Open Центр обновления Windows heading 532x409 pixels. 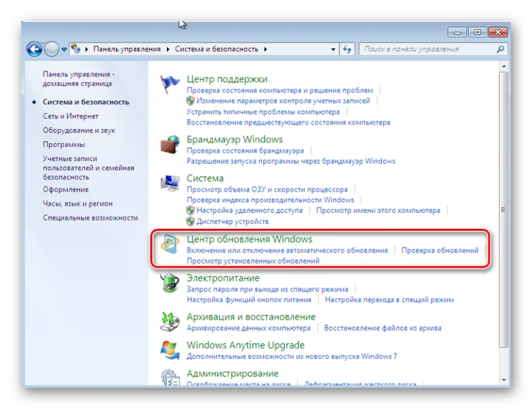(249, 239)
